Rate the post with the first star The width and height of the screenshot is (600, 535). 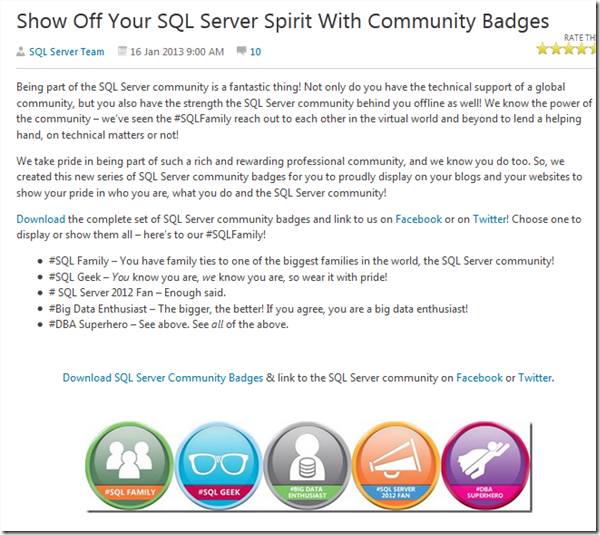coord(542,49)
